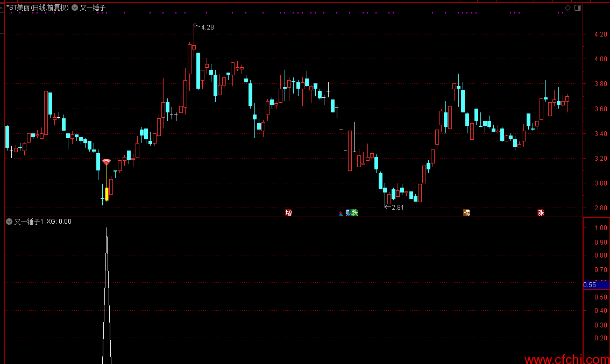Click the 4.28 high price label
The height and width of the screenshot is (364, 610).
click(x=208, y=27)
